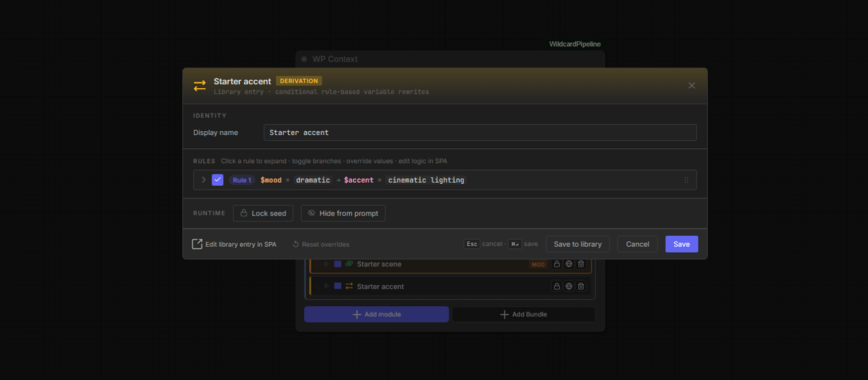This screenshot has width=868, height=380.
Task: Click the link icon on Starter scene row
Action: pos(349,264)
